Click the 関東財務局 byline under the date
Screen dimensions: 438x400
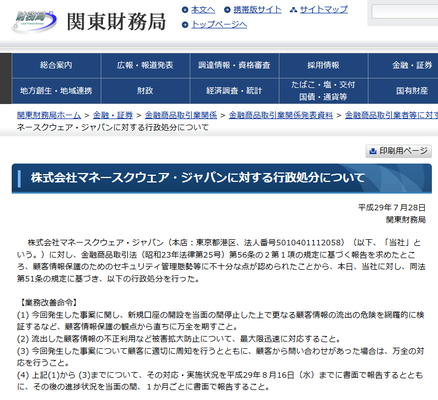pos(406,220)
